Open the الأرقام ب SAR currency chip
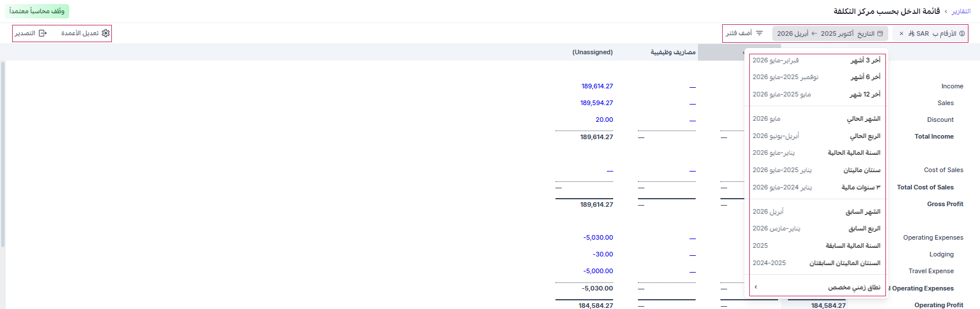 (x=936, y=33)
